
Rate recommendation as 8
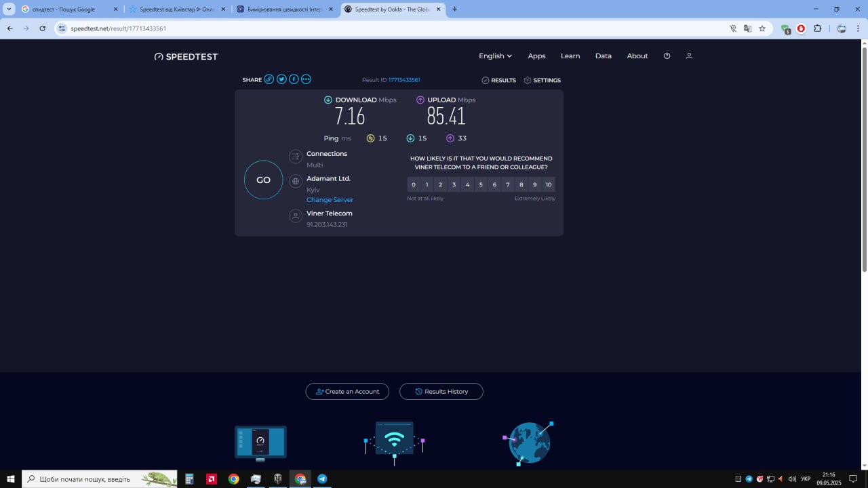point(521,184)
